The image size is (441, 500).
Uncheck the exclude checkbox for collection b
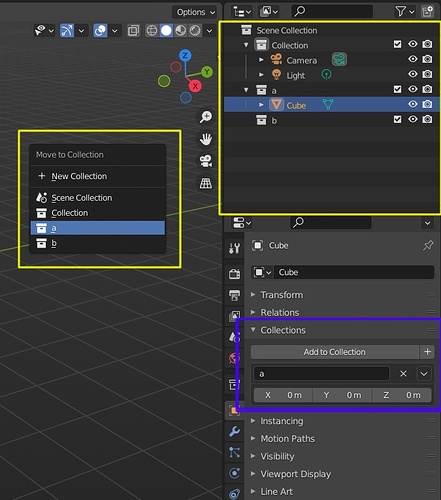397,119
